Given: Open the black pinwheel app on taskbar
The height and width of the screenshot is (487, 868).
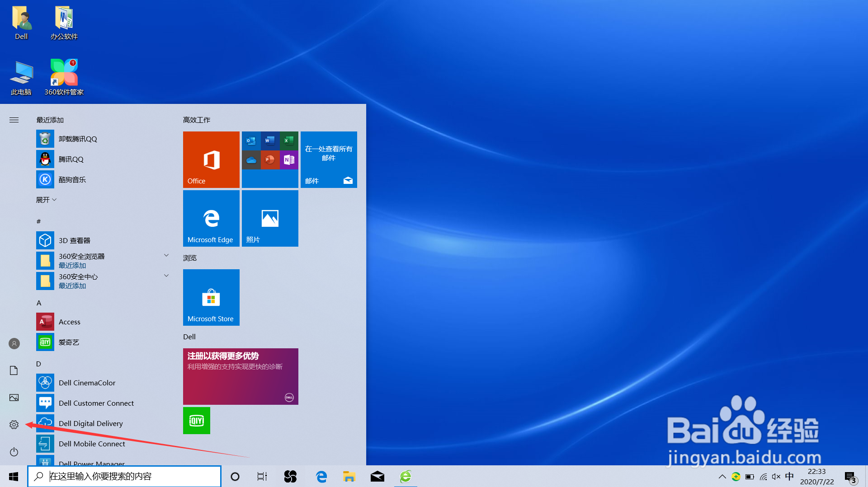Looking at the screenshot, I should point(290,476).
